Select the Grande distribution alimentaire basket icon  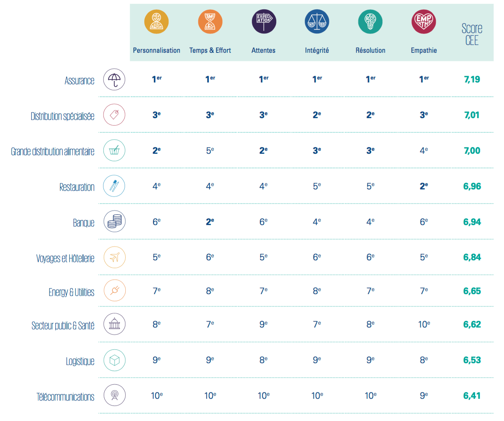pyautogui.click(x=114, y=150)
